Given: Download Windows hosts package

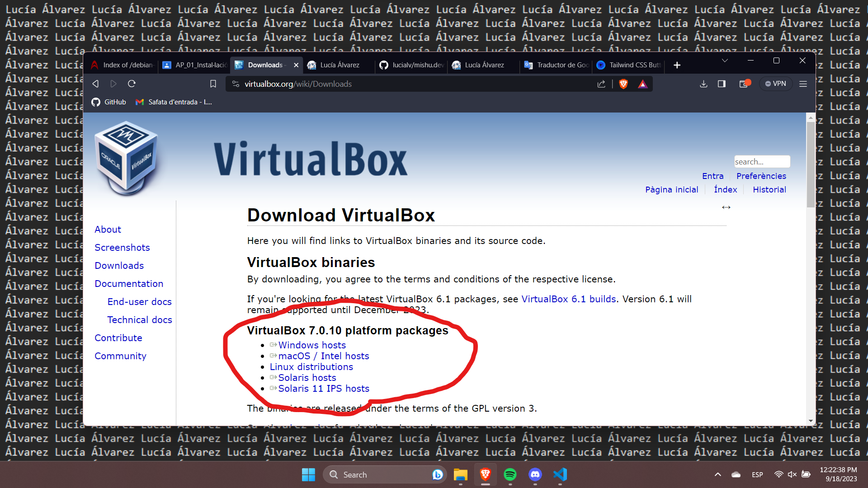Looking at the screenshot, I should (312, 345).
